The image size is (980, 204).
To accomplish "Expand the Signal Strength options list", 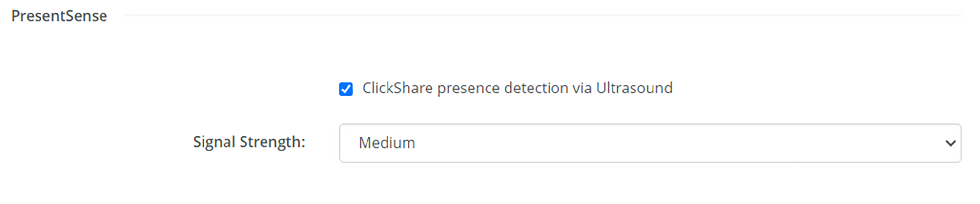I will click(x=650, y=143).
